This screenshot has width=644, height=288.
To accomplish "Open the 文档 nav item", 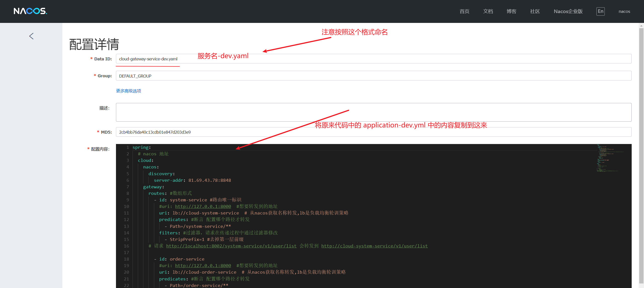I will [x=488, y=11].
